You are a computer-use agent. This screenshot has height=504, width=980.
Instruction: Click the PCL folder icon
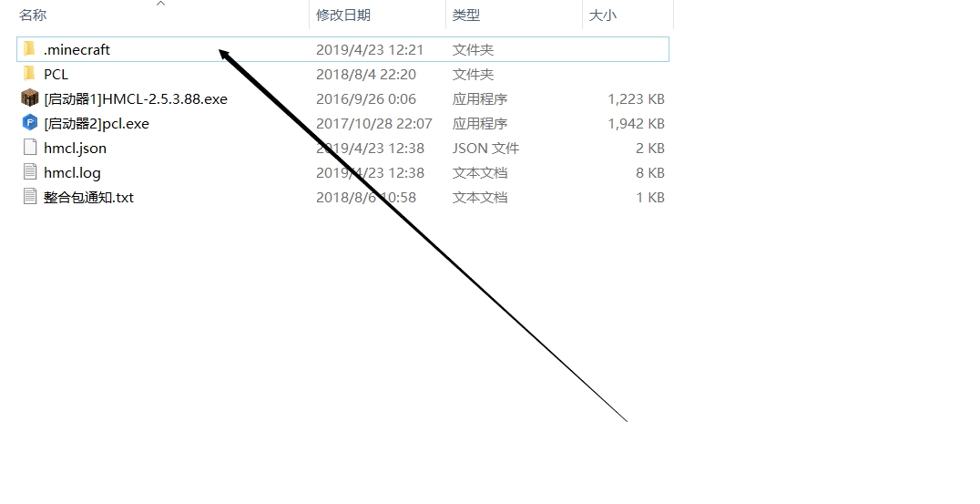29,74
